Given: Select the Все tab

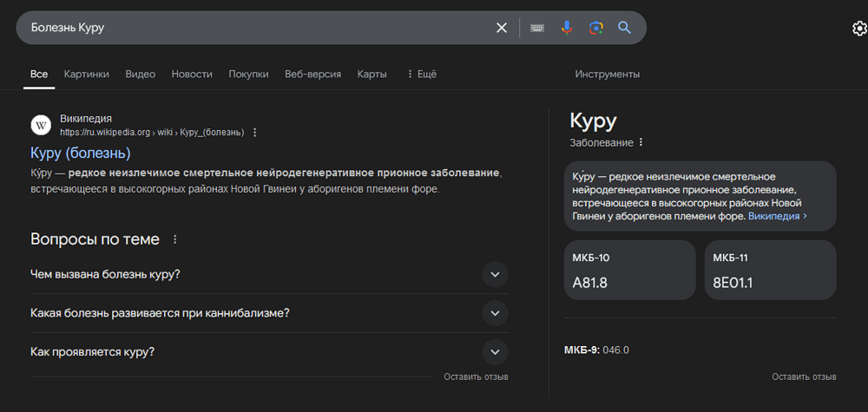Looking at the screenshot, I should 39,74.
